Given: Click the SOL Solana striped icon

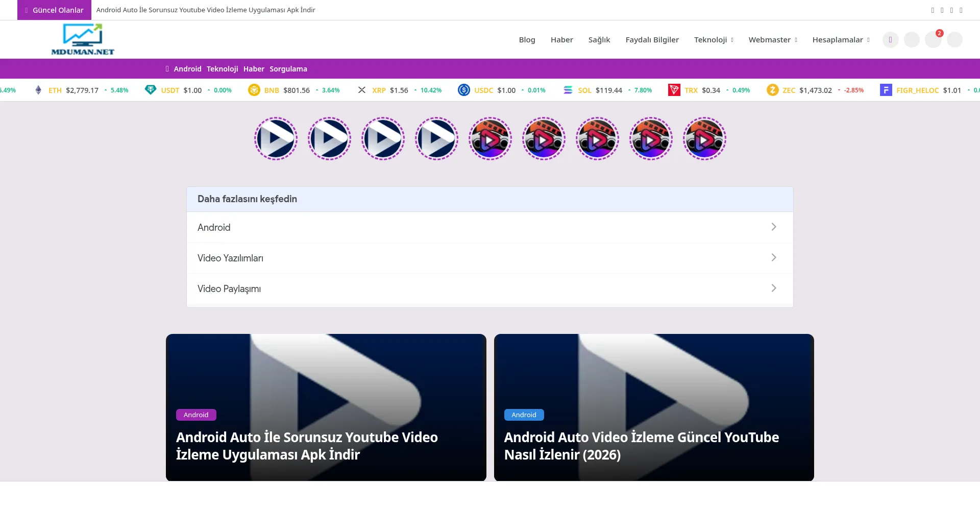Looking at the screenshot, I should 568,90.
